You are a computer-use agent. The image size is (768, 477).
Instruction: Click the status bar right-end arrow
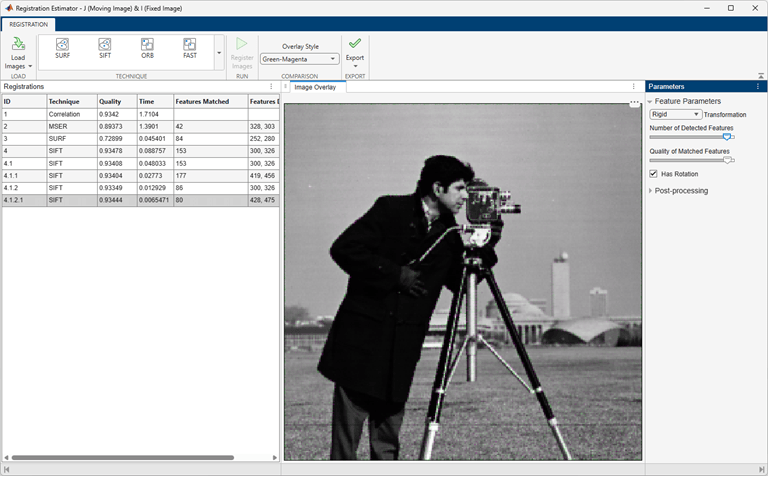tap(762, 469)
